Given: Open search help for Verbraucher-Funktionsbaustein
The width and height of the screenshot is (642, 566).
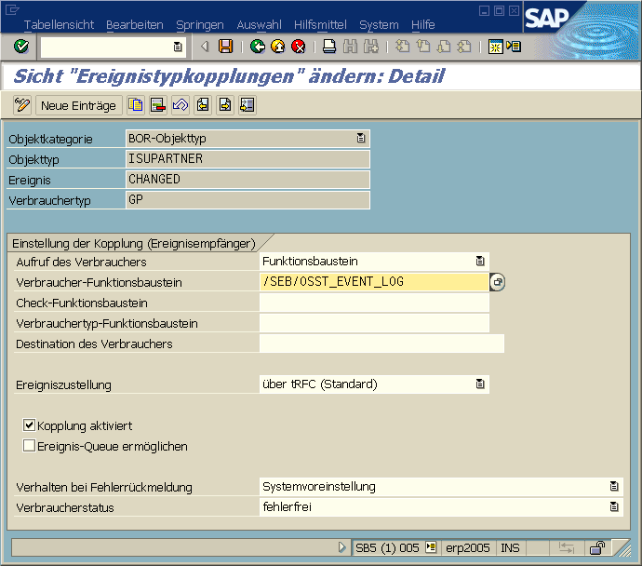Looking at the screenshot, I should (497, 282).
